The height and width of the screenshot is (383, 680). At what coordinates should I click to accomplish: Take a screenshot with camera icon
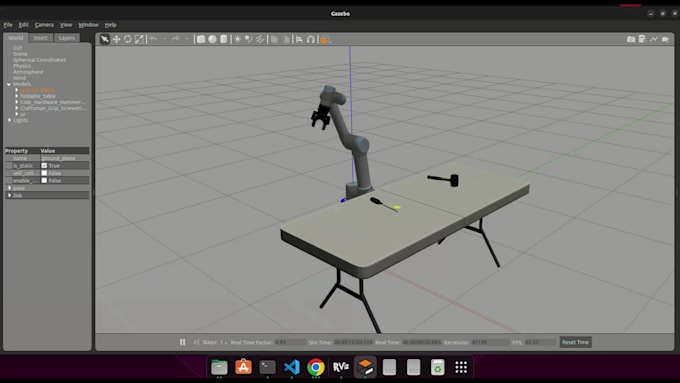point(631,39)
